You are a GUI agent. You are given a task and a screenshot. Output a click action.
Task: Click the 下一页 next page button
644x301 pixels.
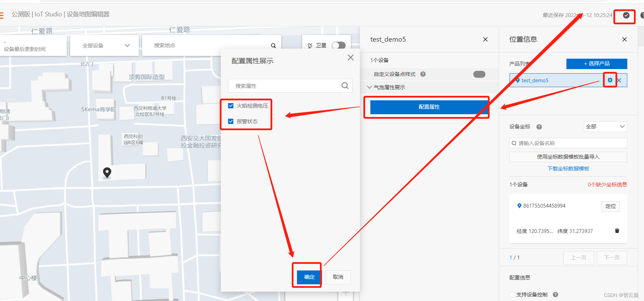point(612,258)
